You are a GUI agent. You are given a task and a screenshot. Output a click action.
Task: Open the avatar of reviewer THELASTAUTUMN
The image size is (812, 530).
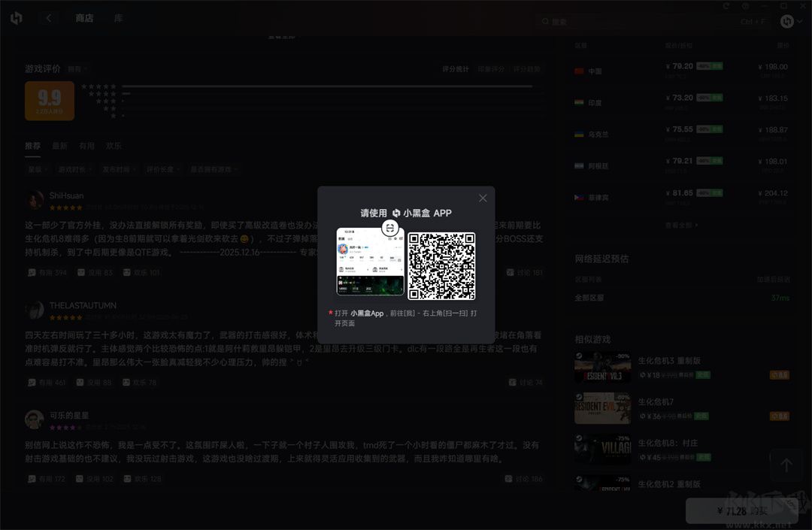click(x=35, y=310)
